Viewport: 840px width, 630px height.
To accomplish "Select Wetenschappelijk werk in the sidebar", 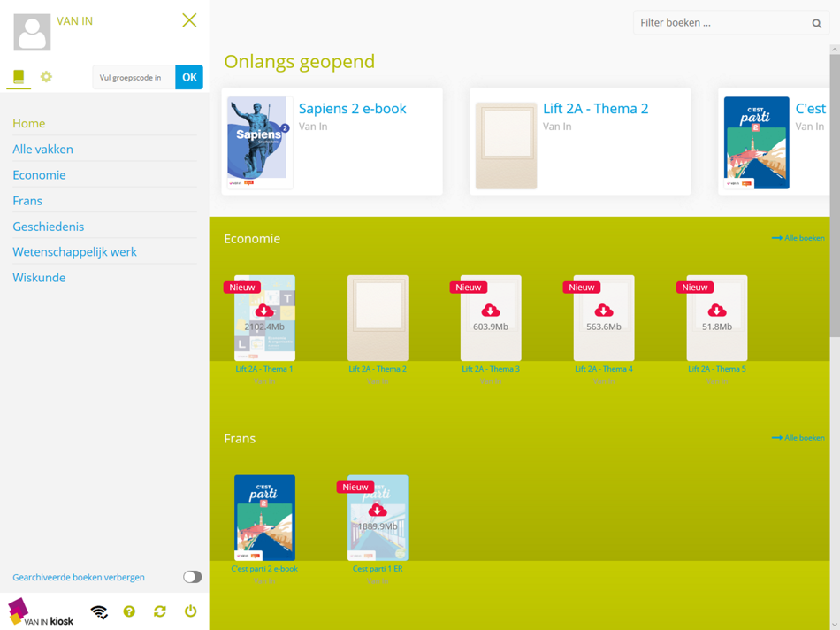I will pos(75,252).
